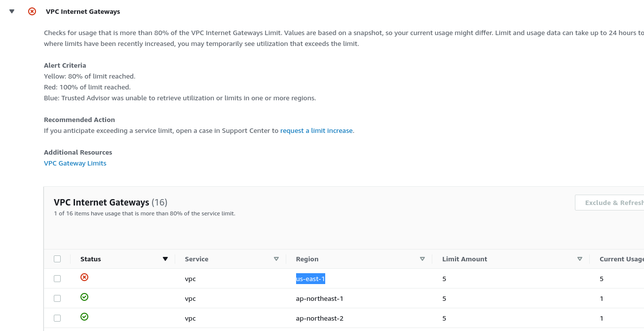Click the Current Usage column header

[621, 259]
